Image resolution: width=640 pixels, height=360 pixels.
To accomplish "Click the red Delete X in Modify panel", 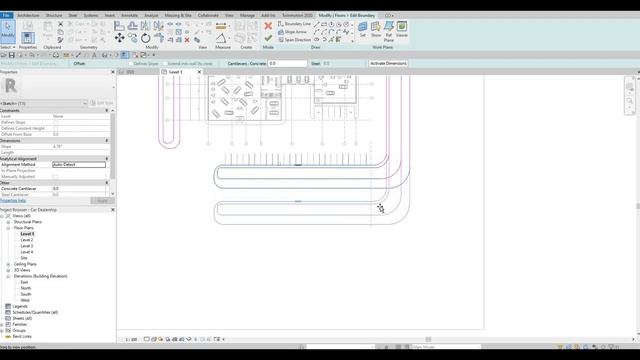I will pyautogui.click(x=187, y=40).
